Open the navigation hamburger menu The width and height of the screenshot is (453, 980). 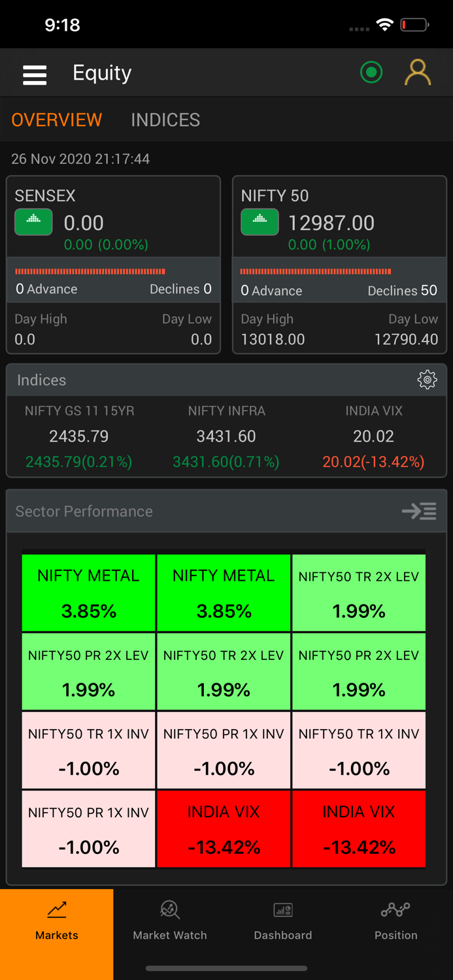tap(35, 74)
